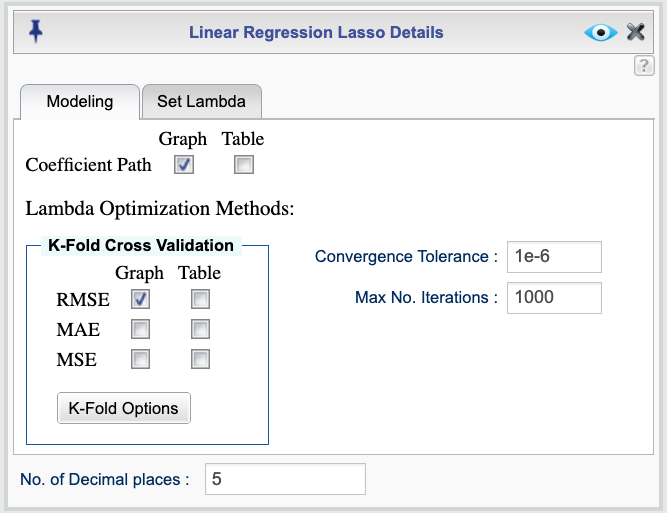
Task: Uncheck RMSE Graph checkbox
Action: pos(140,299)
